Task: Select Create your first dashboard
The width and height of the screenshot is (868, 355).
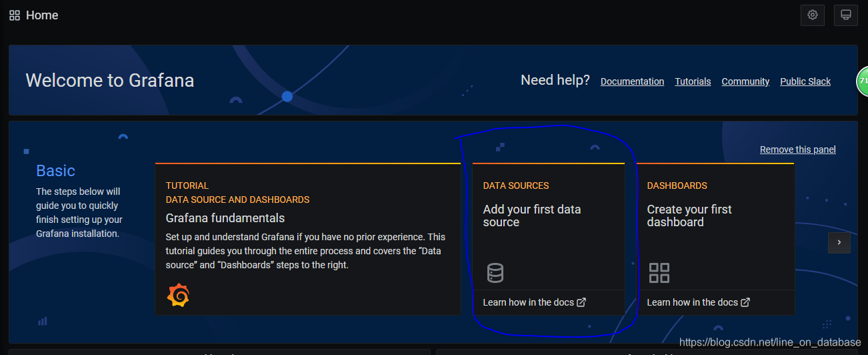Action: pyautogui.click(x=689, y=216)
